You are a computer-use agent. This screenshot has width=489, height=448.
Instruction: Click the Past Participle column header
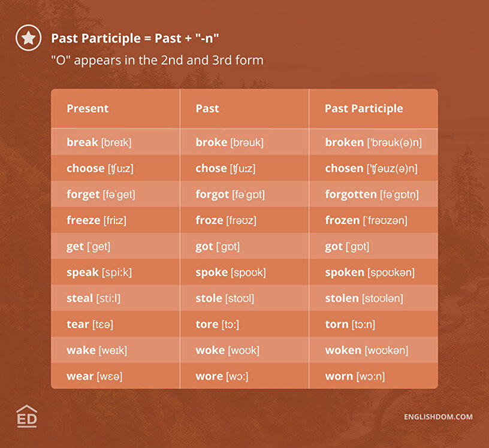tap(364, 108)
